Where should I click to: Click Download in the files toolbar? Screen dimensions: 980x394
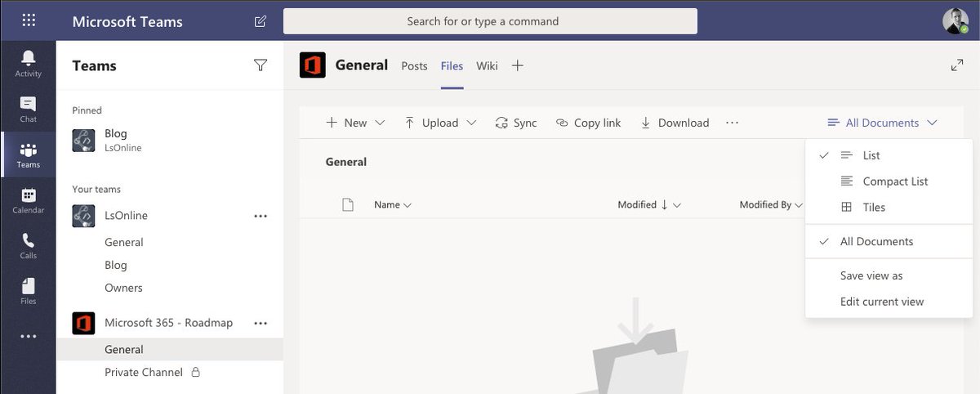click(675, 123)
